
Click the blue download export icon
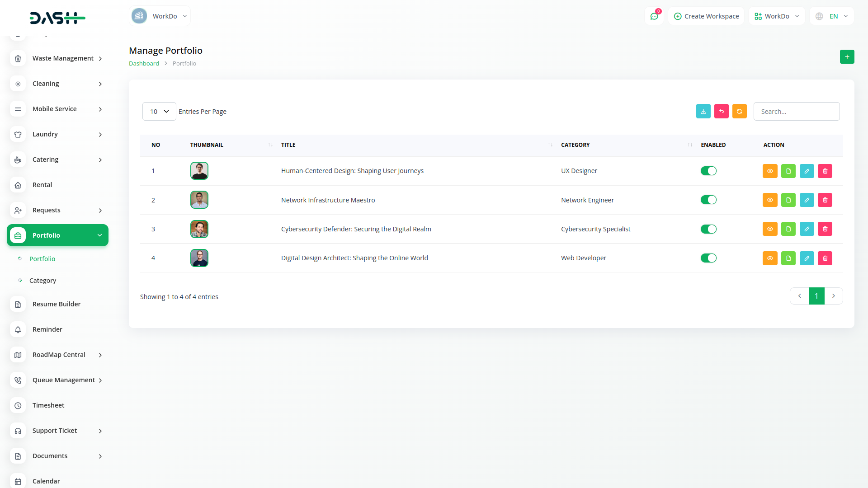pyautogui.click(x=703, y=112)
